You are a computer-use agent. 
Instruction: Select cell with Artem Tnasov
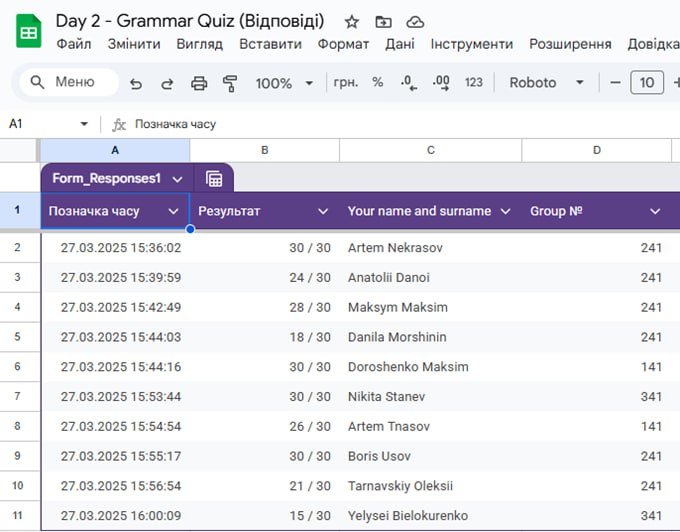431,426
